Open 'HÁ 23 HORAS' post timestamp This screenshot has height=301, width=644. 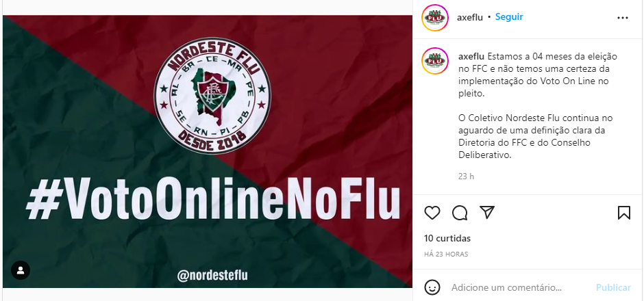[446, 254]
